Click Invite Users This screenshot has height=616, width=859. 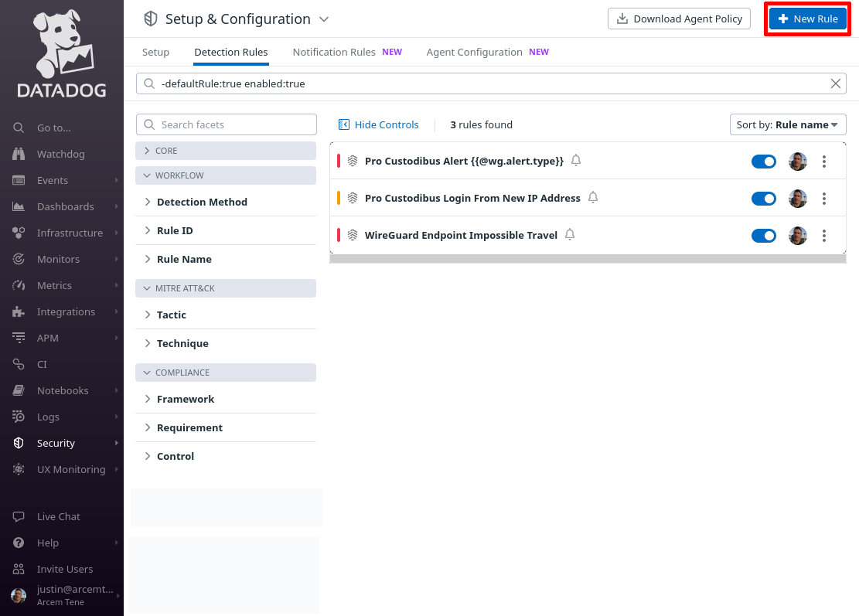pos(65,569)
